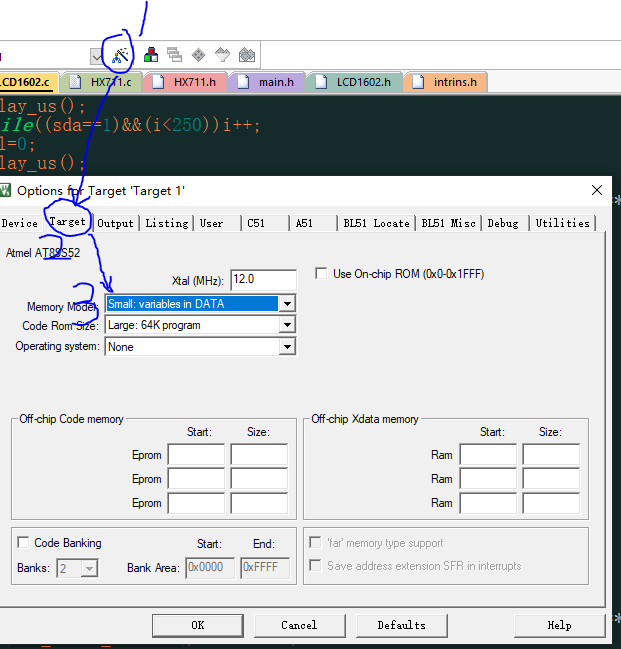Switch to HX711.c file tab

(x=101, y=82)
